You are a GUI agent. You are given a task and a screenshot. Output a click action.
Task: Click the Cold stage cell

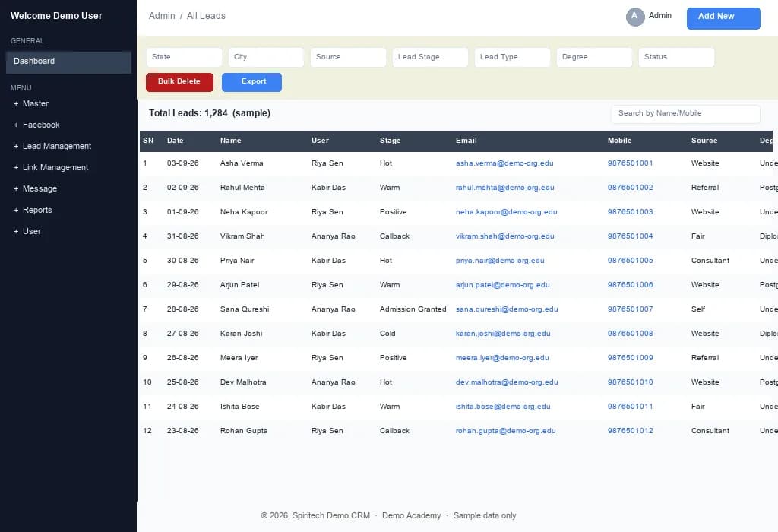(x=387, y=334)
